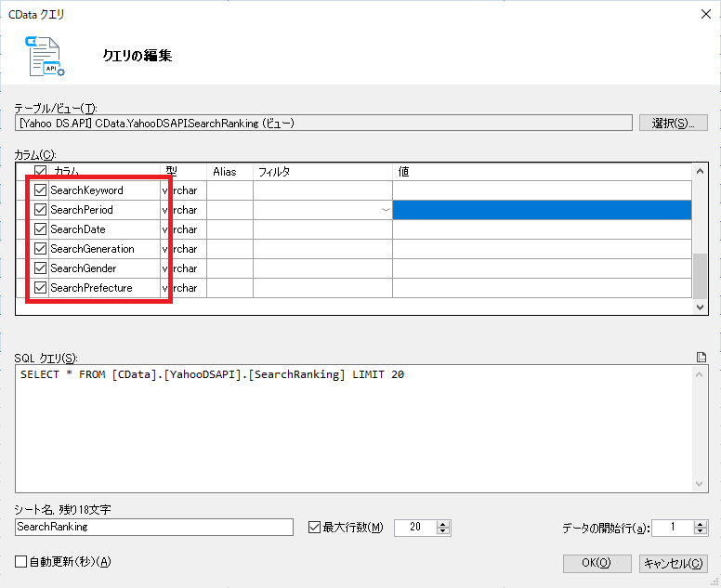
Task: Click the SearchKeyword value cell
Action: (x=542, y=190)
